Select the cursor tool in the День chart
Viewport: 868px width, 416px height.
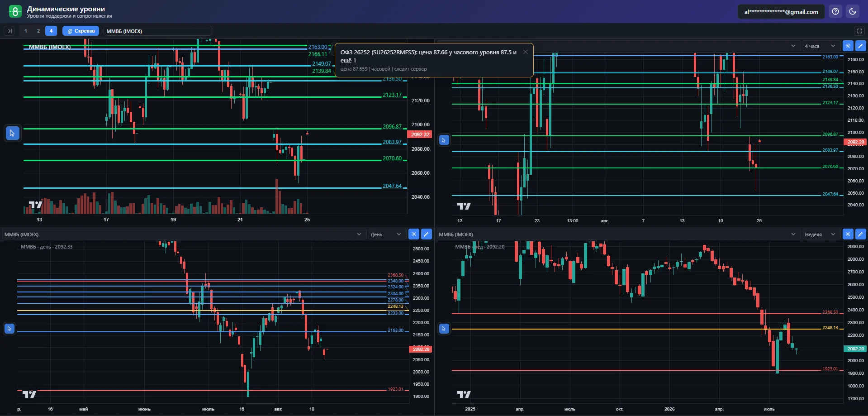[x=9, y=329]
